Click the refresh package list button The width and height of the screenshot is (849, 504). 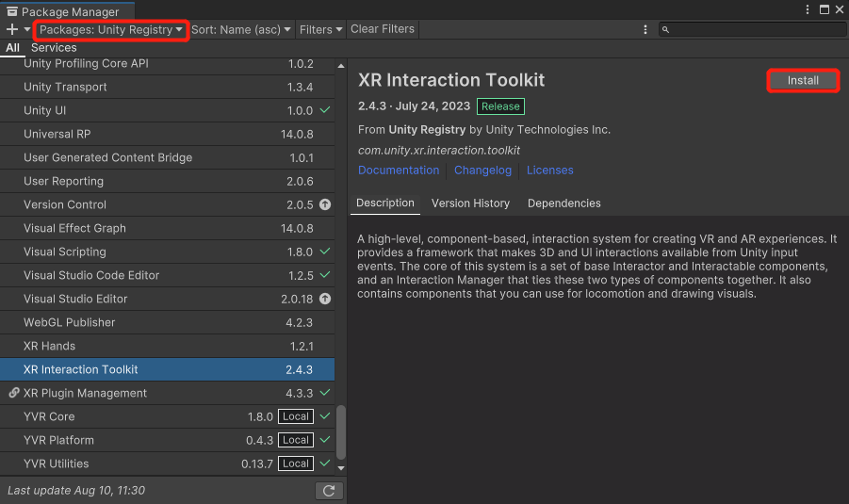click(329, 491)
